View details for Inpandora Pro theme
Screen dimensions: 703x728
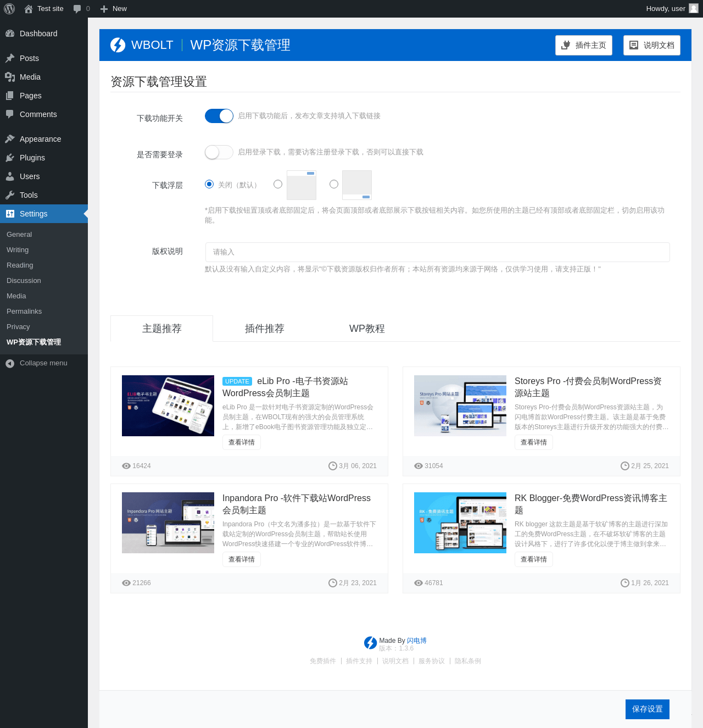pyautogui.click(x=242, y=559)
